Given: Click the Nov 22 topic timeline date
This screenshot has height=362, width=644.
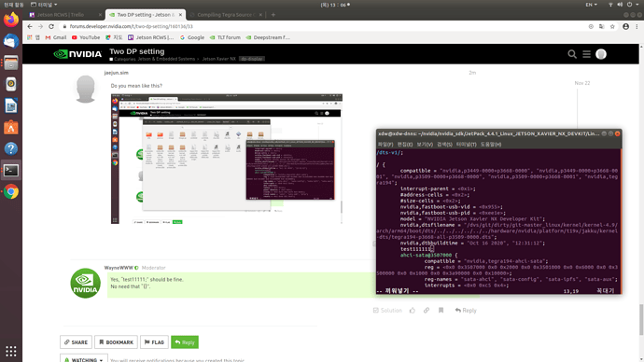Looking at the screenshot, I should coord(582,83).
